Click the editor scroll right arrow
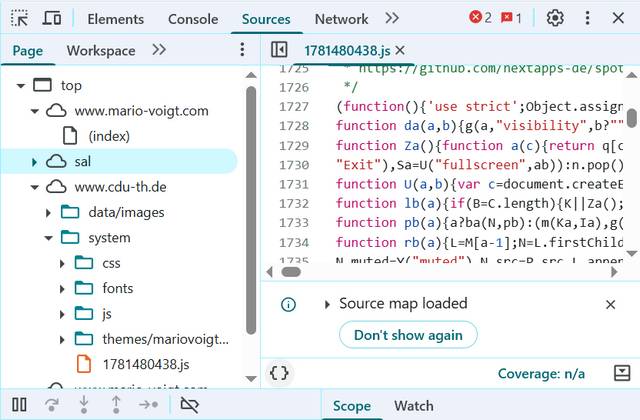 point(614,272)
